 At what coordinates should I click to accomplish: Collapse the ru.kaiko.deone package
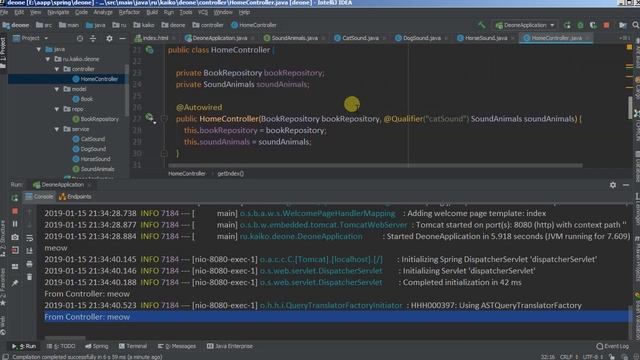tap(48, 59)
